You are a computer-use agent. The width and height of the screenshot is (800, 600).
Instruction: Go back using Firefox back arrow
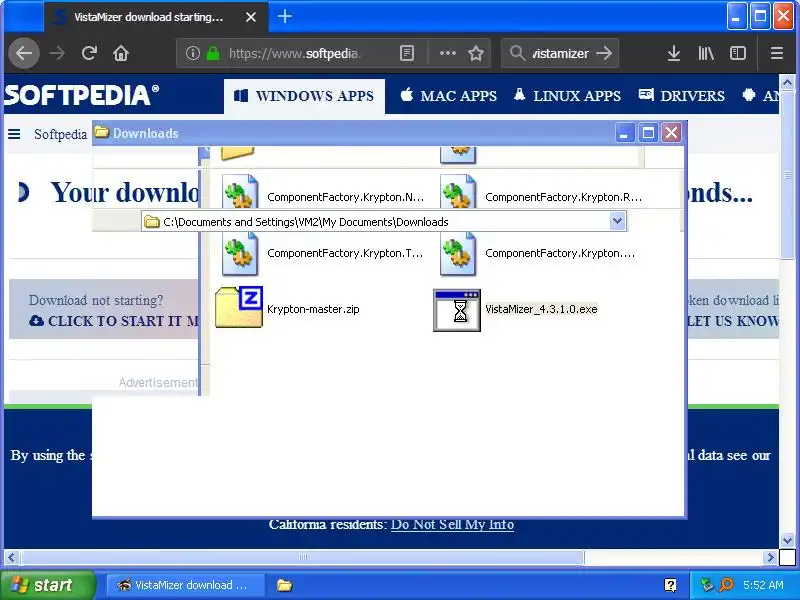click(24, 53)
